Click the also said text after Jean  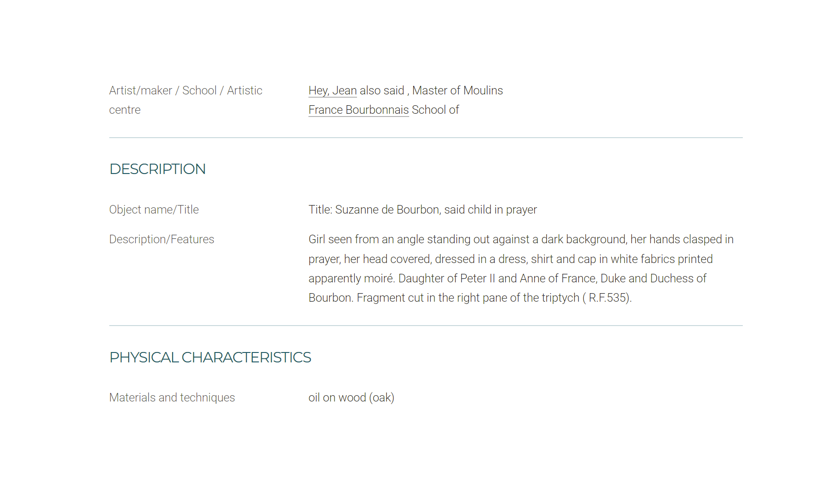382,90
